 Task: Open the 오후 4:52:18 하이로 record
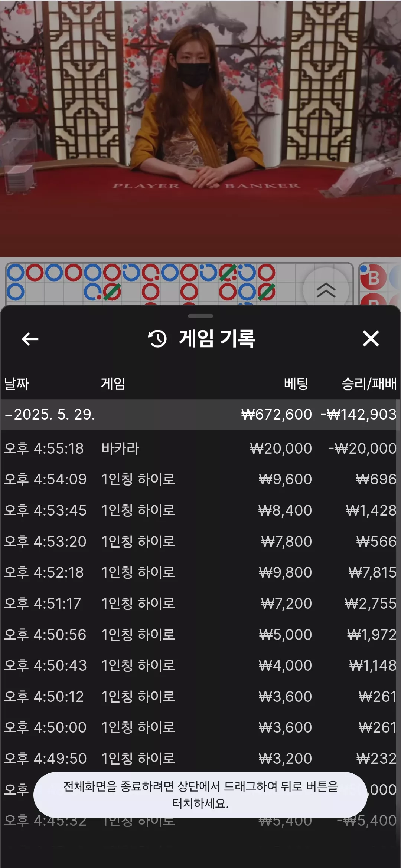coord(200,572)
